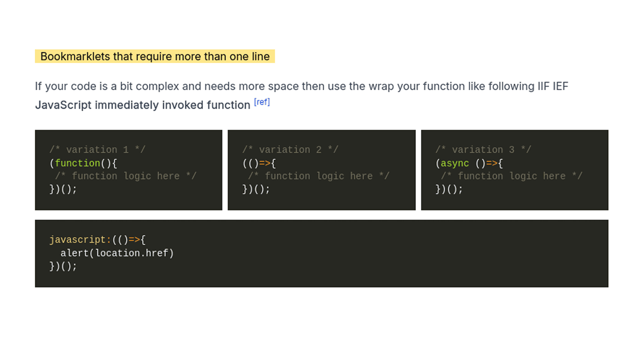Select the 'async' keyword in variation 3

tap(454, 163)
